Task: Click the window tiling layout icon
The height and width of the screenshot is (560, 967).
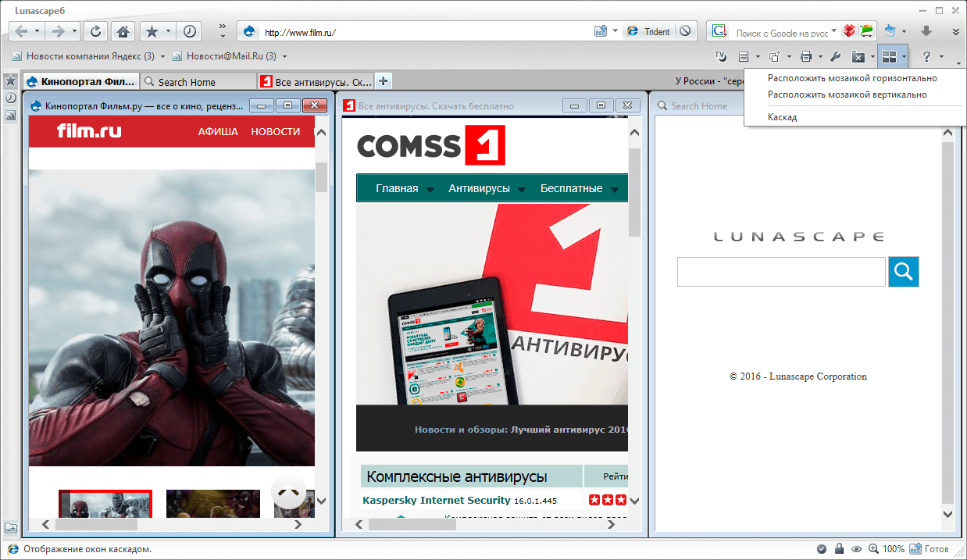Action: pyautogui.click(x=888, y=56)
